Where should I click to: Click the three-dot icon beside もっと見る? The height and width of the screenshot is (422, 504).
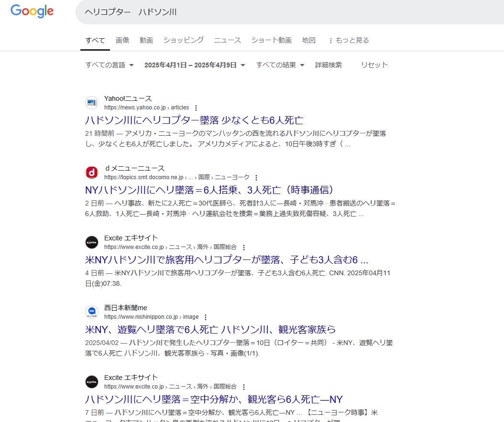[331, 41]
